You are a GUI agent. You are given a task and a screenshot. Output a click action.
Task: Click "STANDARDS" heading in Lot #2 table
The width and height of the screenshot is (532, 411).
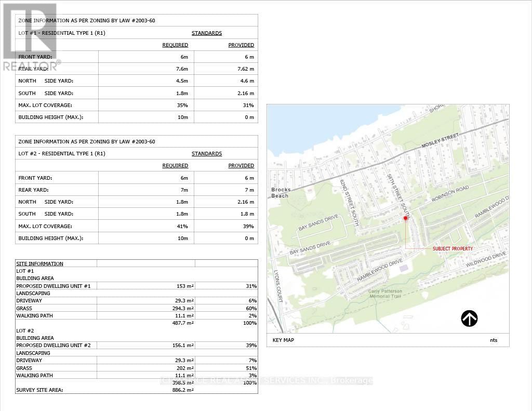point(207,153)
